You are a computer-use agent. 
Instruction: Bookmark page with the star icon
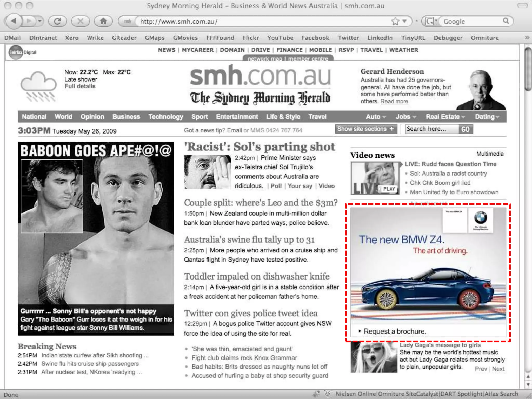(x=395, y=21)
